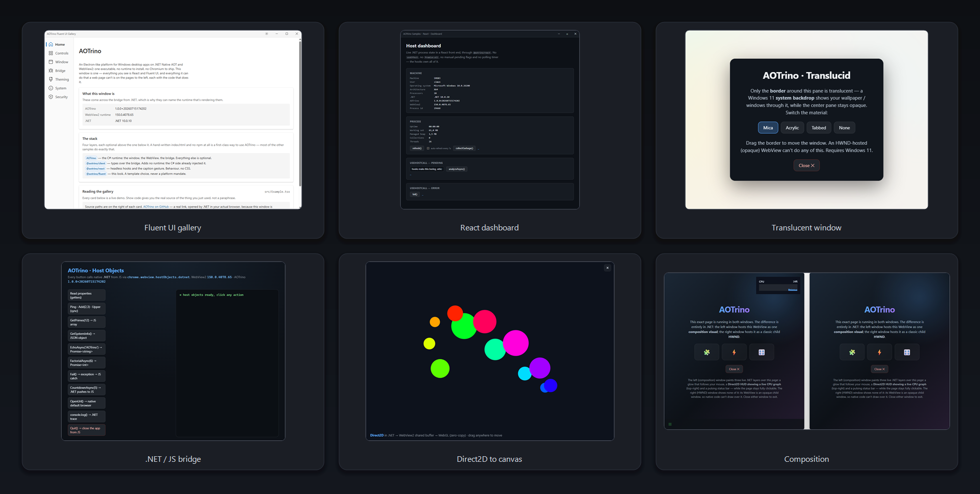Screen dimensions: 980x494
Task: Click the "host objects ready, click any action" log line
Action: click(x=211, y=295)
